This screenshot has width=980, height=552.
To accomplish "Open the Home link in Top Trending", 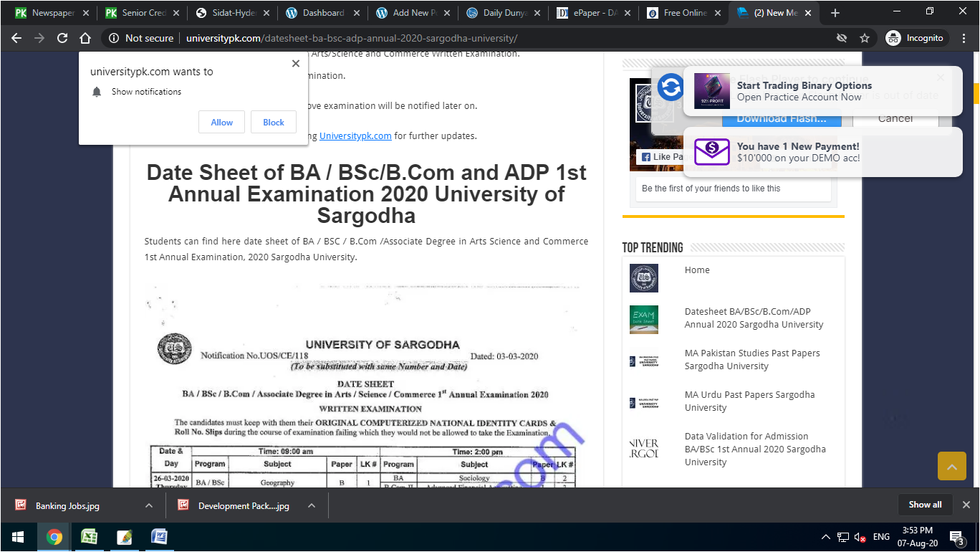I will 697,270.
